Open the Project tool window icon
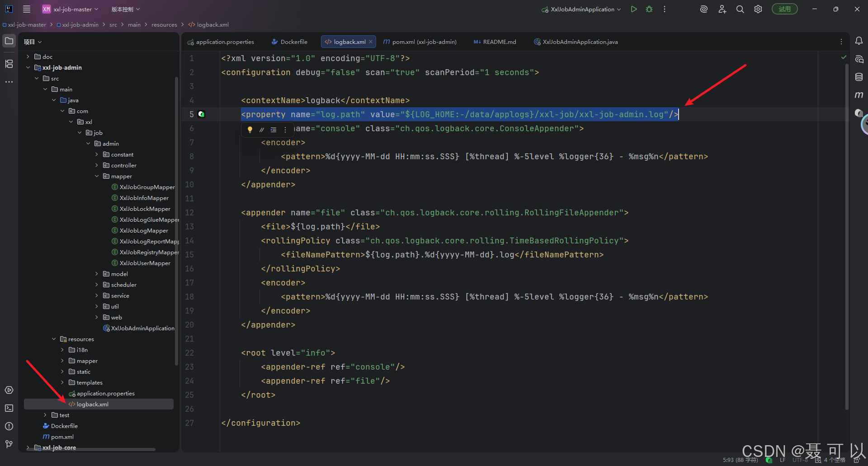The width and height of the screenshot is (868, 466). [9, 41]
